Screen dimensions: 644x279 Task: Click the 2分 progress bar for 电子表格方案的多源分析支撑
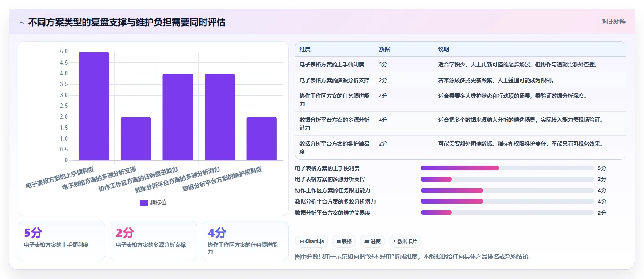click(x=507, y=179)
